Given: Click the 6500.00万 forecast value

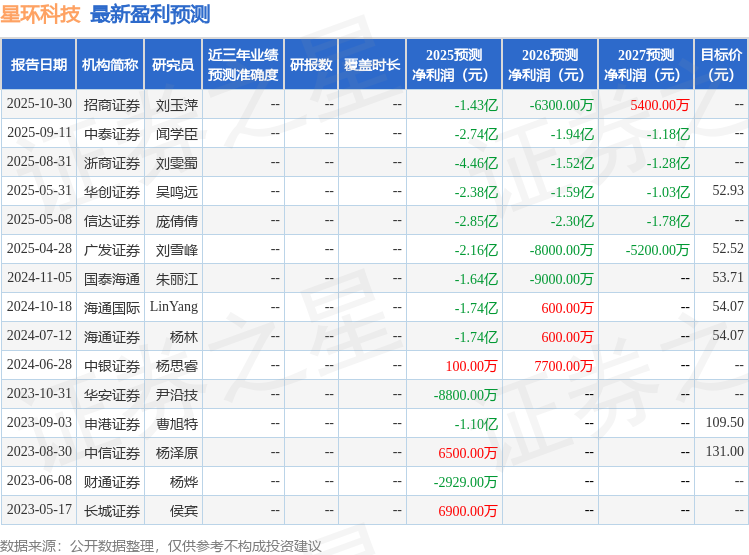Looking at the screenshot, I should (468, 453).
